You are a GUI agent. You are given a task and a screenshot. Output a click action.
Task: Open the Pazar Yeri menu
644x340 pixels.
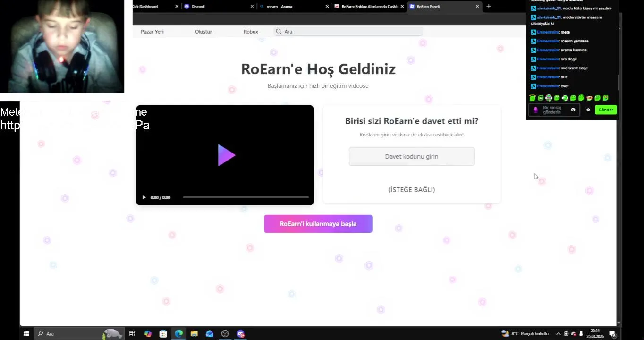click(x=152, y=32)
